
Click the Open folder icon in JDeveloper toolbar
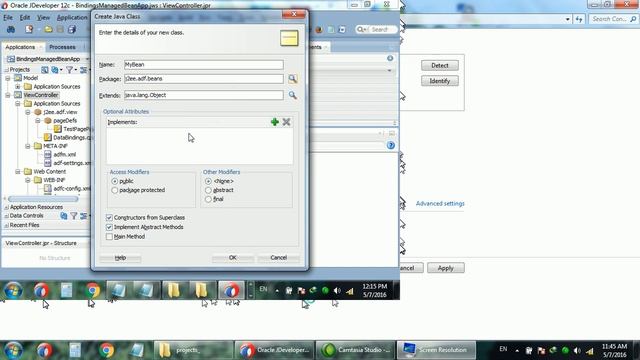tap(48, 29)
